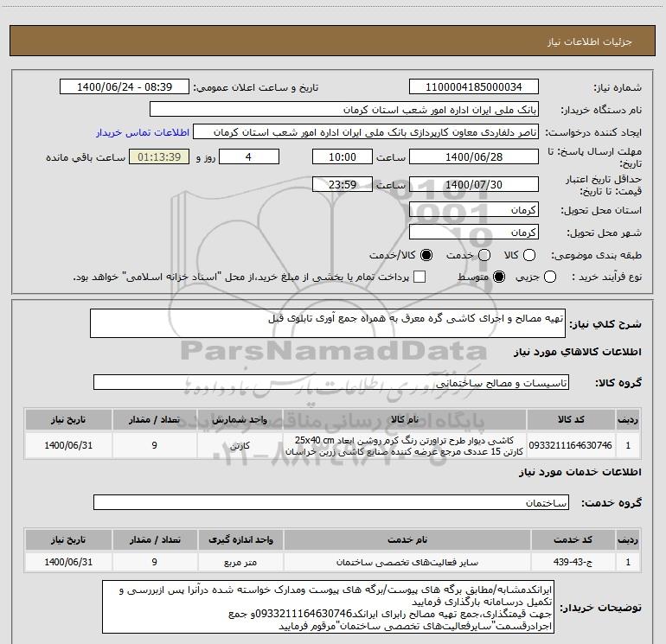Click the delivery city field کرمان

tap(474, 233)
